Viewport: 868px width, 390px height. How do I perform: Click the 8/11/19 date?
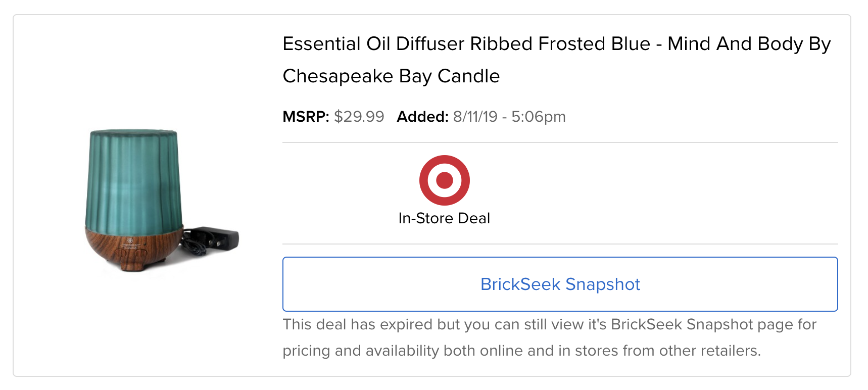click(x=475, y=117)
